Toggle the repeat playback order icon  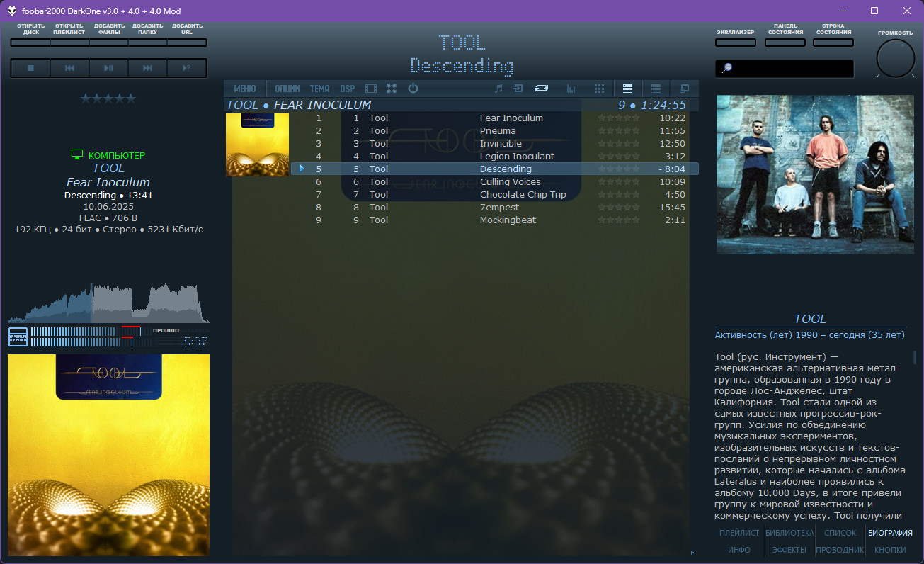(542, 89)
